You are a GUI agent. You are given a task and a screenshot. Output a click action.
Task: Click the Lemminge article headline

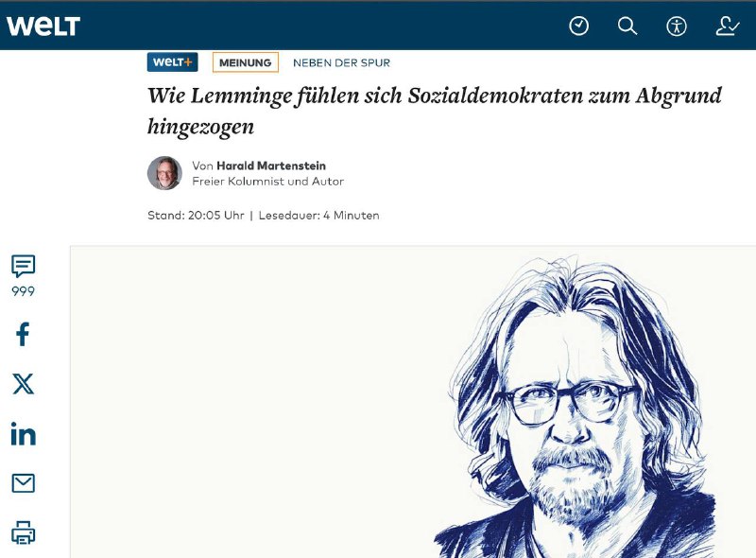[x=435, y=111]
